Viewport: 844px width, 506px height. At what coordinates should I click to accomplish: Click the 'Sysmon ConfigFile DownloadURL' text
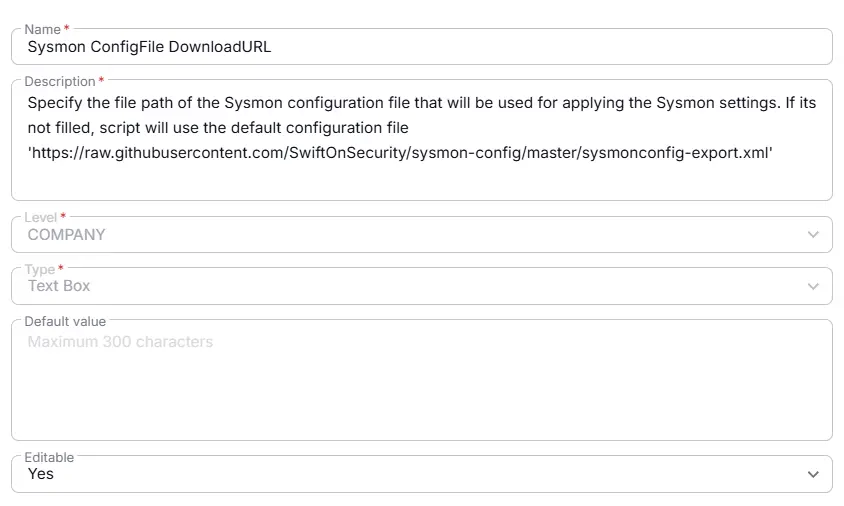149,47
